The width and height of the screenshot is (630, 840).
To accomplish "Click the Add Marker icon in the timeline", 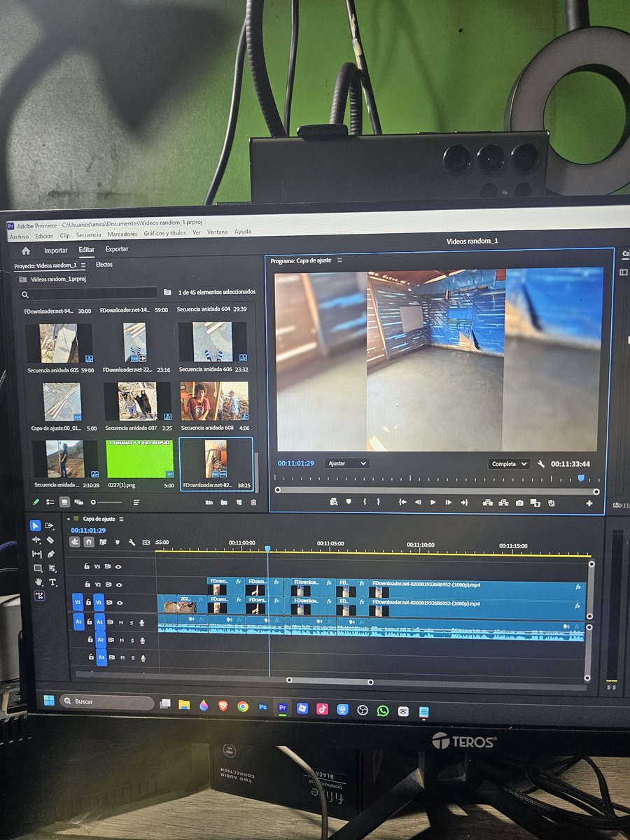I will click(x=117, y=542).
